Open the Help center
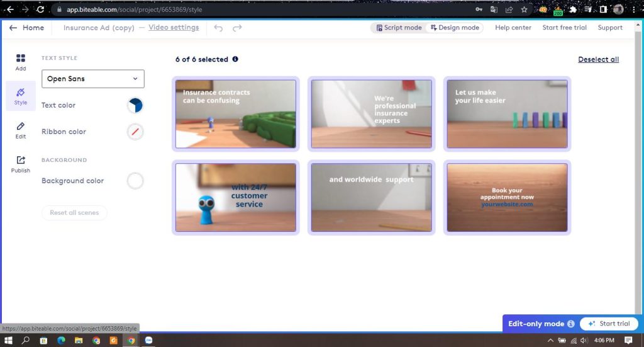The image size is (644, 347). [513, 28]
